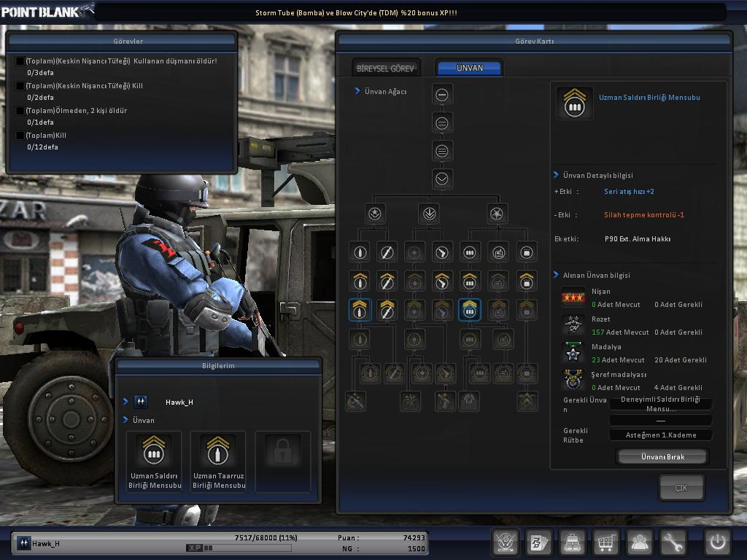This screenshot has width=747, height=560.
Task: Open the community people icon
Action: click(x=639, y=542)
